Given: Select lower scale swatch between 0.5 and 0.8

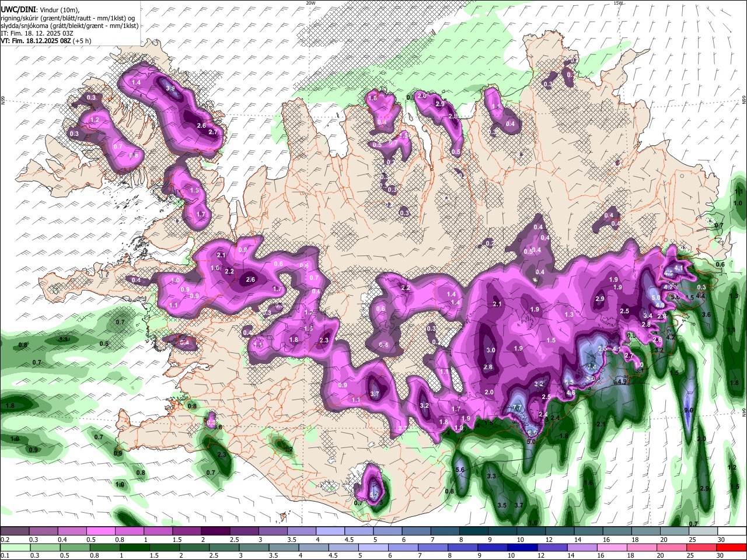Looking at the screenshot, I should pyautogui.click(x=74, y=547).
